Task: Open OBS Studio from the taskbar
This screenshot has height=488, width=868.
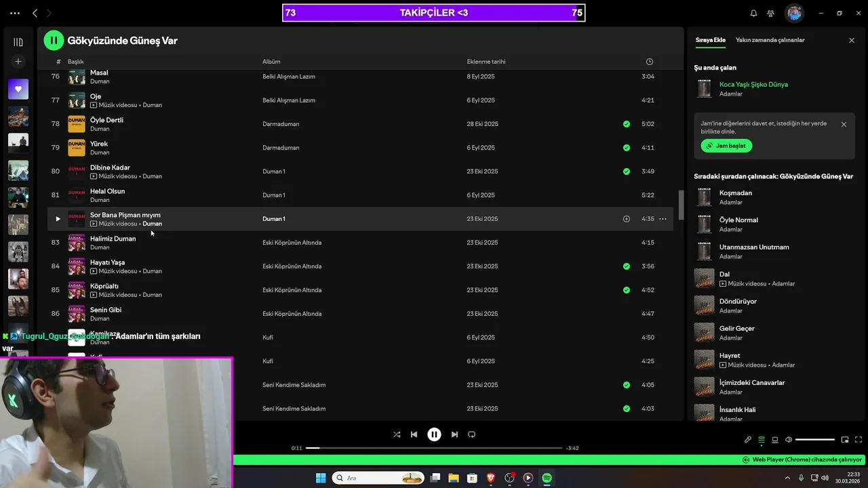Action: [509, 478]
